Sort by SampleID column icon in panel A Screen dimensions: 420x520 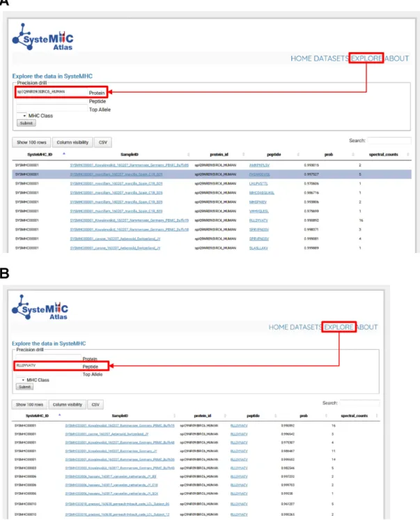click(188, 155)
